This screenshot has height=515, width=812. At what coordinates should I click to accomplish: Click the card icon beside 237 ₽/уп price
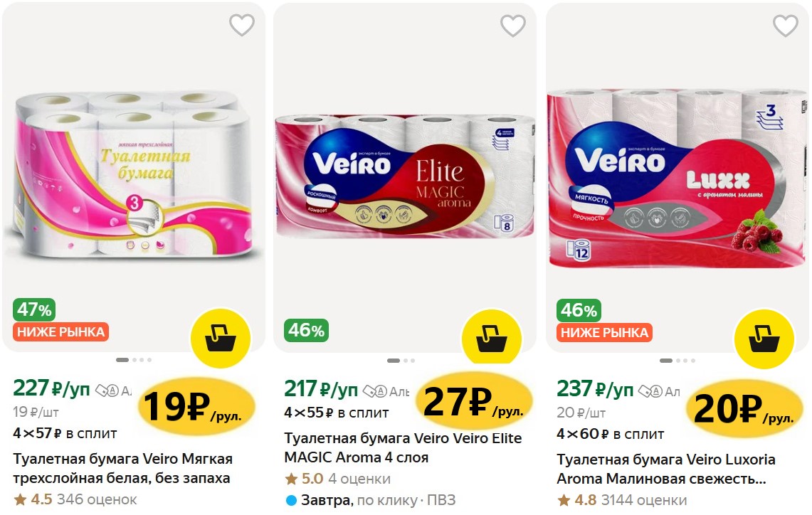pyautogui.click(x=650, y=391)
